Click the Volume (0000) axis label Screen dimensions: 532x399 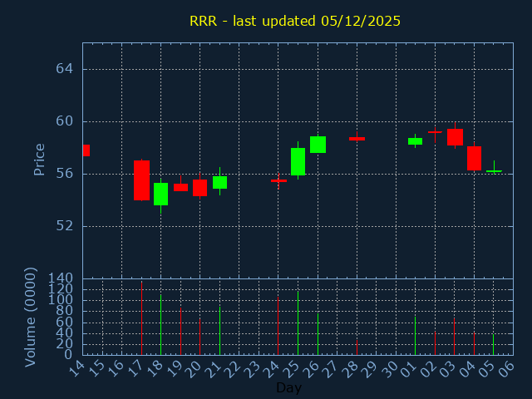[31, 317]
